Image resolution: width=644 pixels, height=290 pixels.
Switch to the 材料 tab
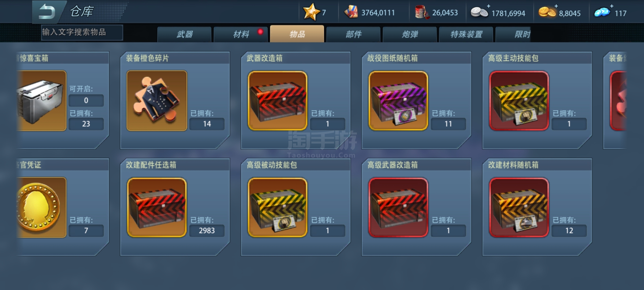tap(241, 34)
